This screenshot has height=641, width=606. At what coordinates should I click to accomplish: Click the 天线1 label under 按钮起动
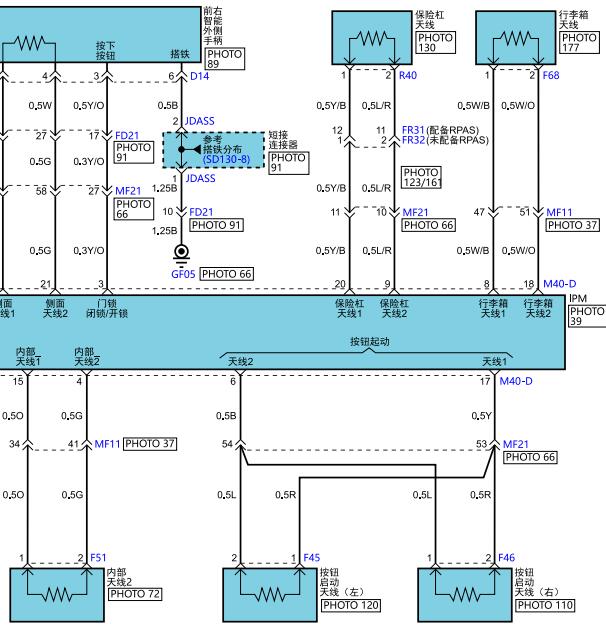point(495,361)
